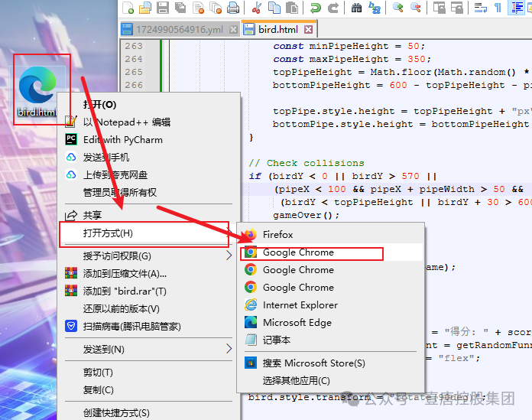This screenshot has width=532, height=420.
Task: Toggle synchronized horizontal scrolling icon
Action: click(x=456, y=7)
